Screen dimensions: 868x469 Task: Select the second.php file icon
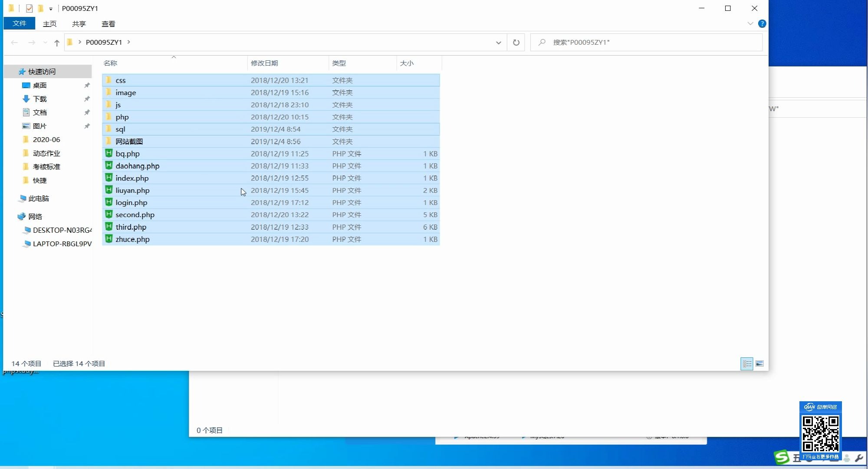point(109,214)
